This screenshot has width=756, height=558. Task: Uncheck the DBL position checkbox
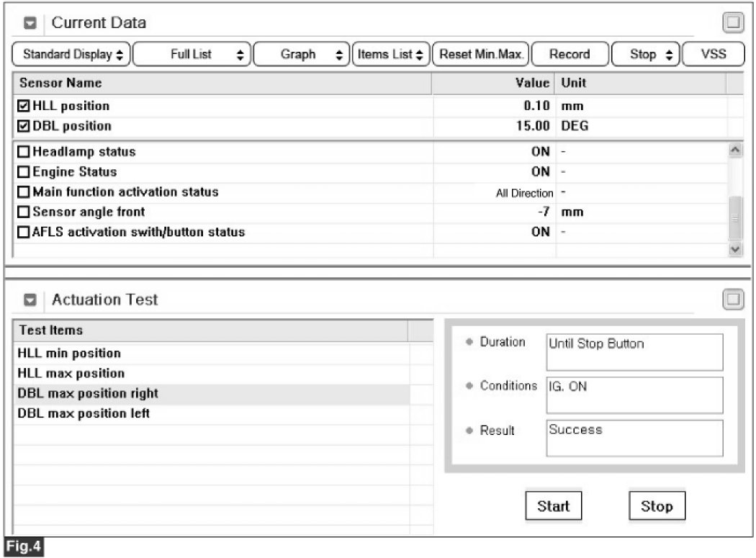coord(24,127)
